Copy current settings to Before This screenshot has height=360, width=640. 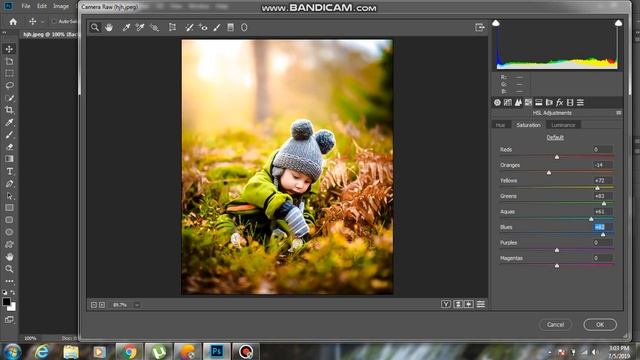click(469, 304)
